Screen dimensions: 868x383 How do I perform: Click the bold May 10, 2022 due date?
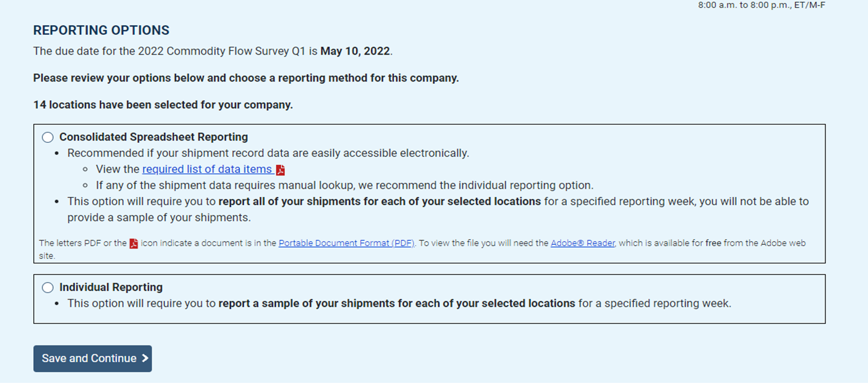(x=355, y=51)
